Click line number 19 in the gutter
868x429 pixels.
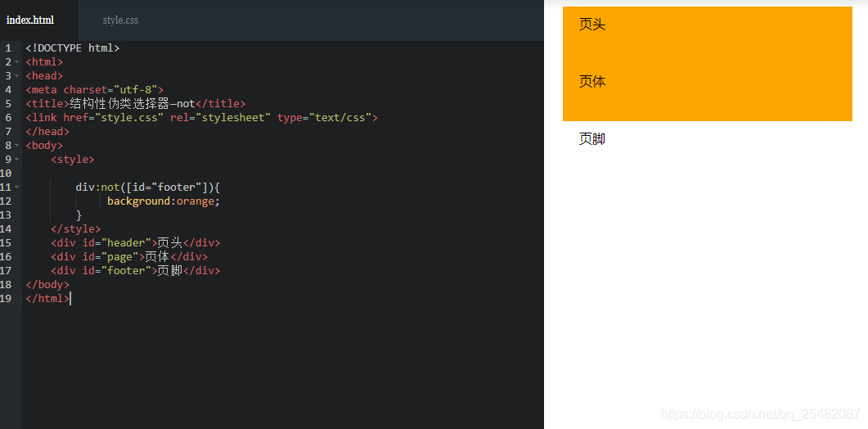[x=6, y=298]
